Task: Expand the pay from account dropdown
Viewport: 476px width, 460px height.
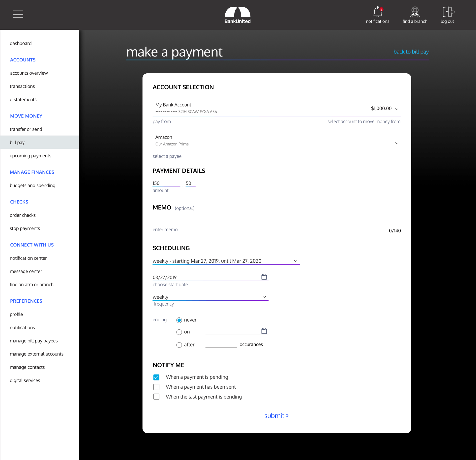Action: click(397, 109)
